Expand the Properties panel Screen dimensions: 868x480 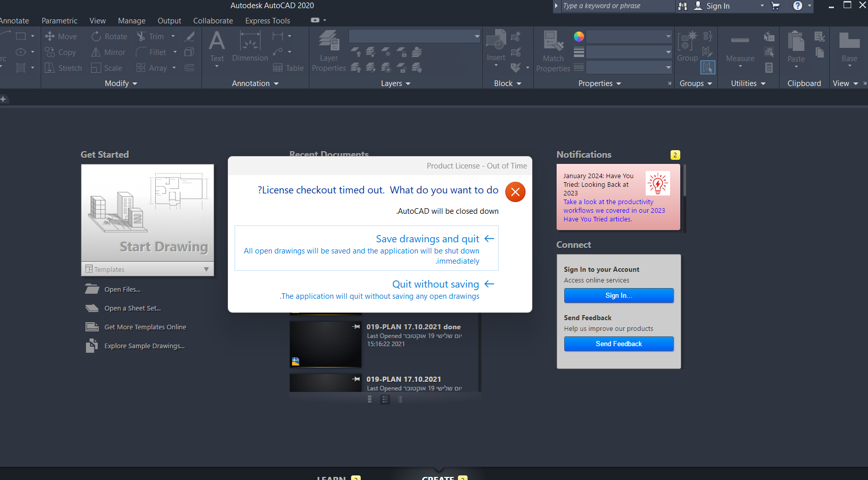click(x=600, y=83)
